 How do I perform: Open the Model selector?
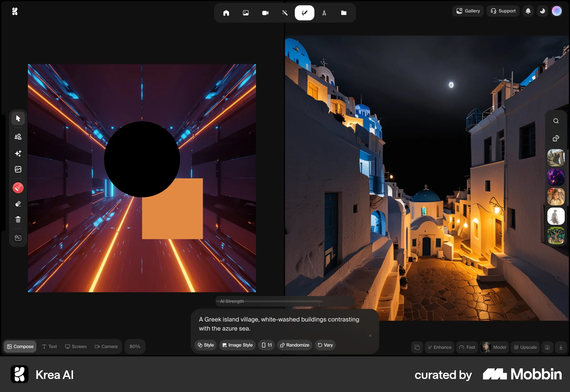point(494,347)
